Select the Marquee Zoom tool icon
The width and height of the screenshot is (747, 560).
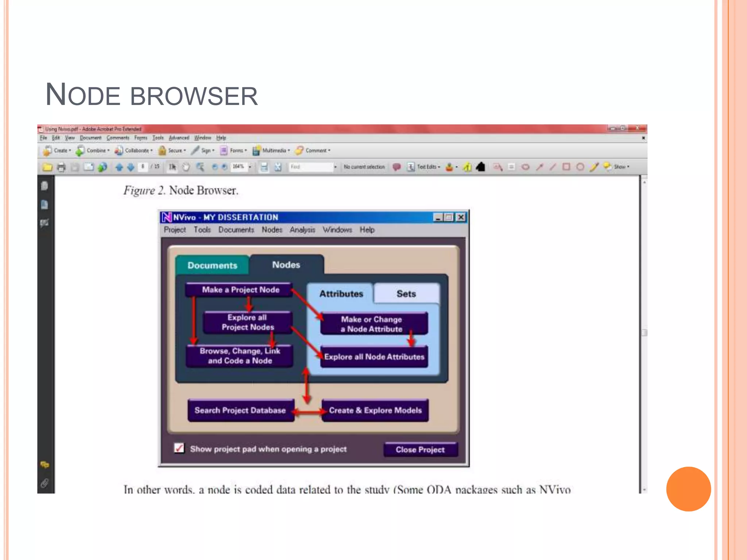200,167
